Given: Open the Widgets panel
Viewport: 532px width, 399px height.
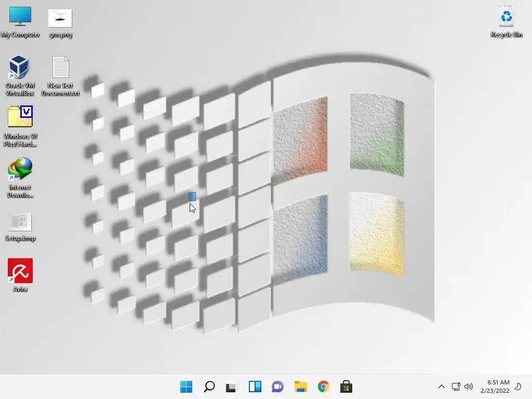Looking at the screenshot, I should click(x=255, y=387).
